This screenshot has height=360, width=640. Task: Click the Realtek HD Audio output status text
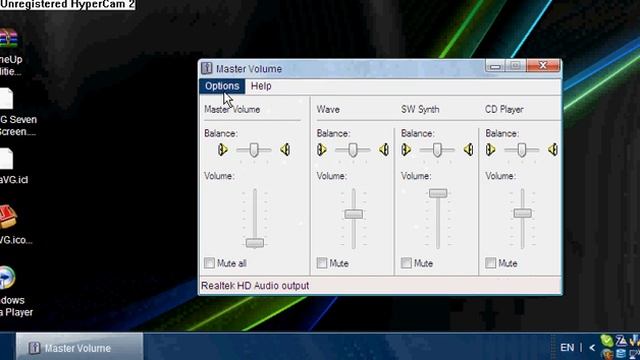pos(255,286)
